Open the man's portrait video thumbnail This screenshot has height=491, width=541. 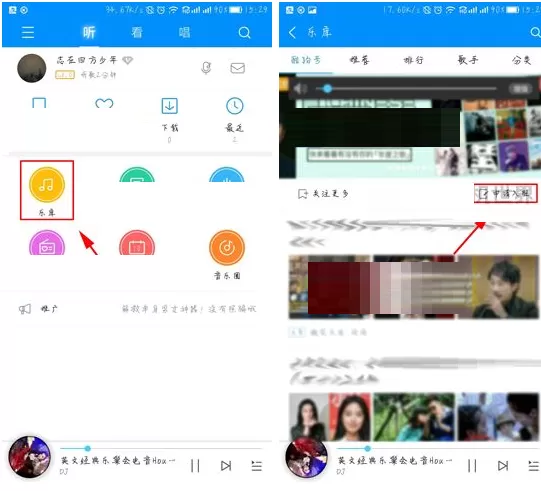[x=504, y=287]
